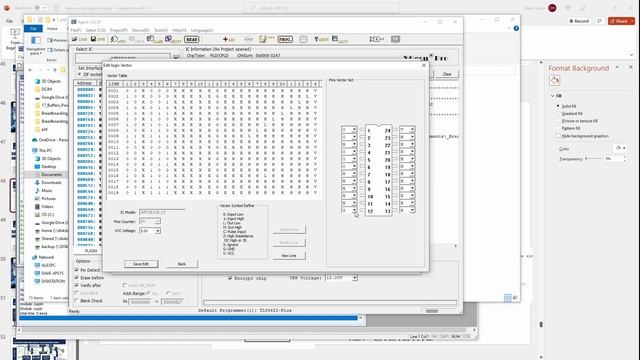Select Documents in Explorer navigation tree
The image size is (640, 360).
pos(51,174)
